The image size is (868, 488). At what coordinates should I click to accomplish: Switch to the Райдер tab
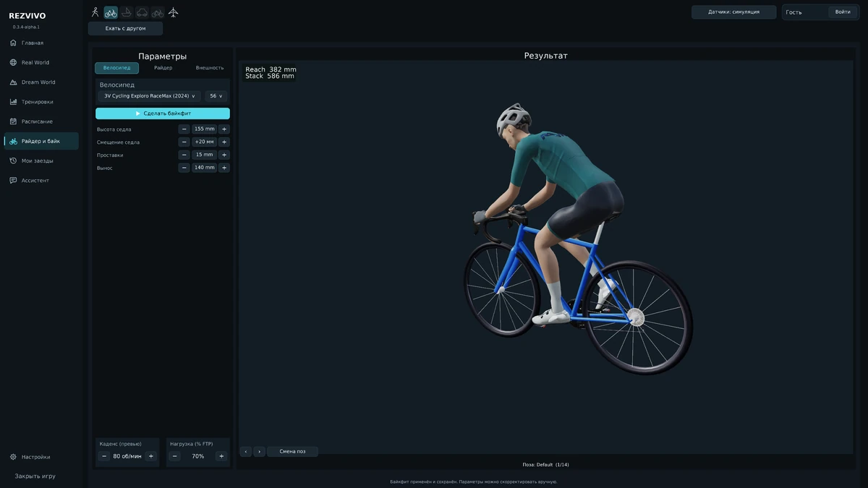(x=163, y=68)
